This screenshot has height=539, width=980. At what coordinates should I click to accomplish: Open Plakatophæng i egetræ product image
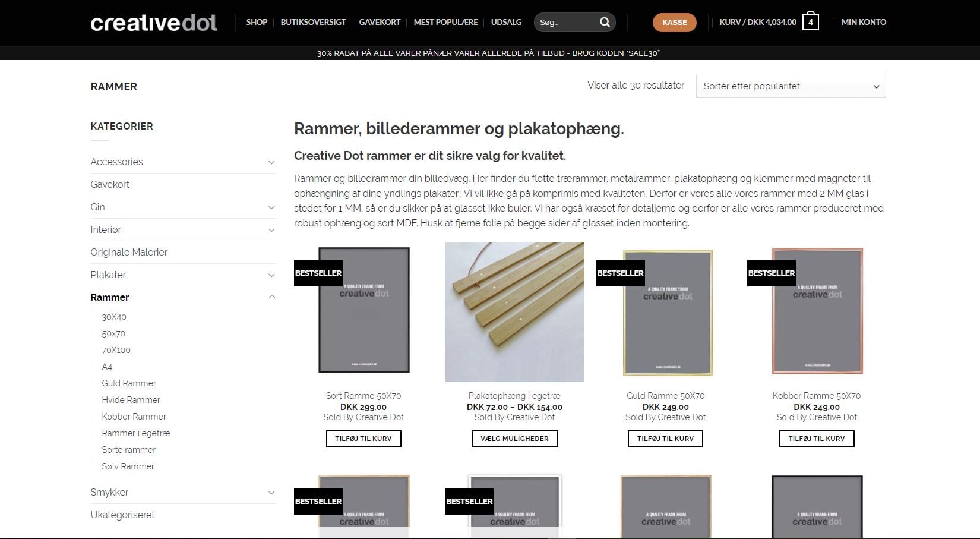pyautogui.click(x=514, y=312)
